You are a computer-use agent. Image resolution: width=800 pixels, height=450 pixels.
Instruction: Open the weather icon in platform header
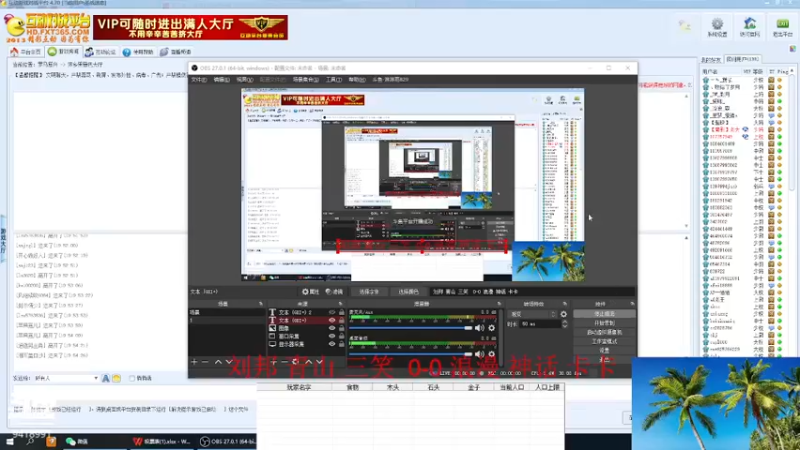pos(685,25)
